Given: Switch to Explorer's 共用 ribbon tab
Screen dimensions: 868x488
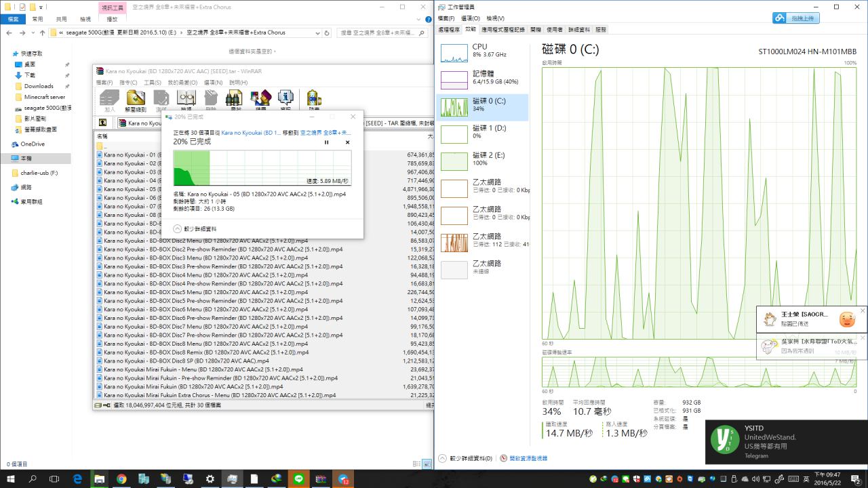Looking at the screenshot, I should pyautogui.click(x=61, y=20).
